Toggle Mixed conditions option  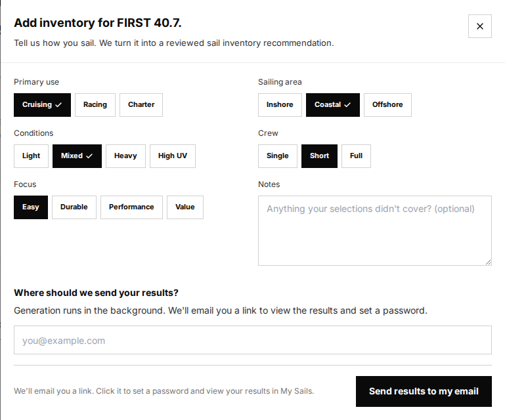coord(77,156)
